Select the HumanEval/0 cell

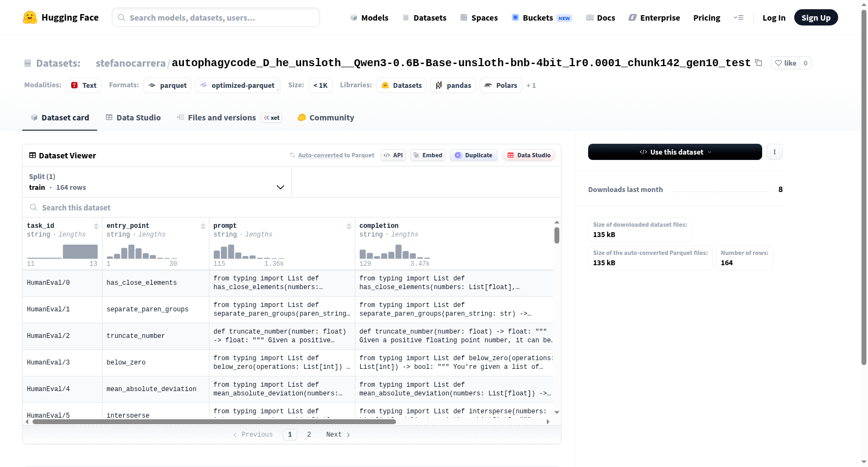(x=62, y=283)
